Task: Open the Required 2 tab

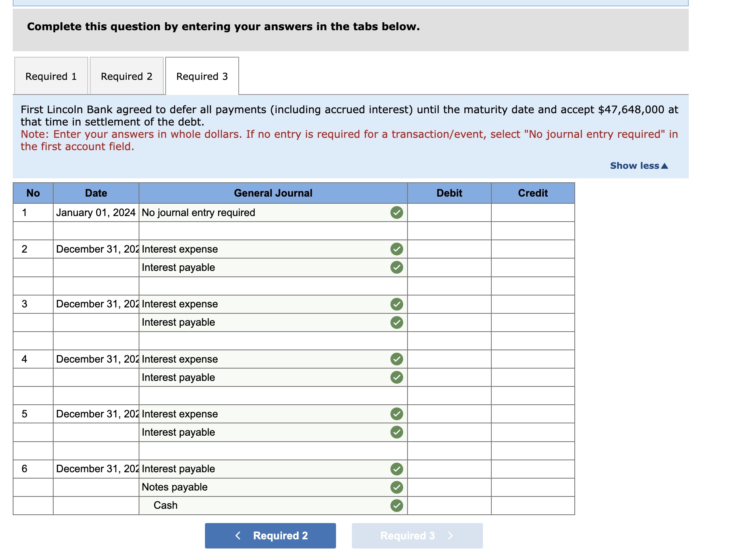Action: click(x=127, y=76)
